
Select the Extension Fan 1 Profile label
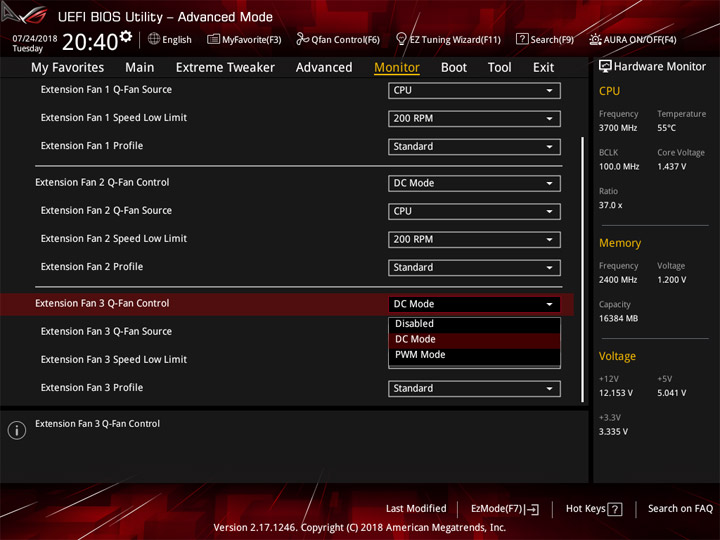pos(92,146)
